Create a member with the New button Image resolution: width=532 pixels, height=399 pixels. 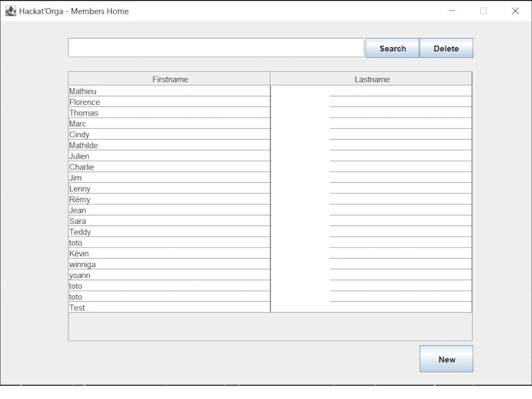[446, 359]
